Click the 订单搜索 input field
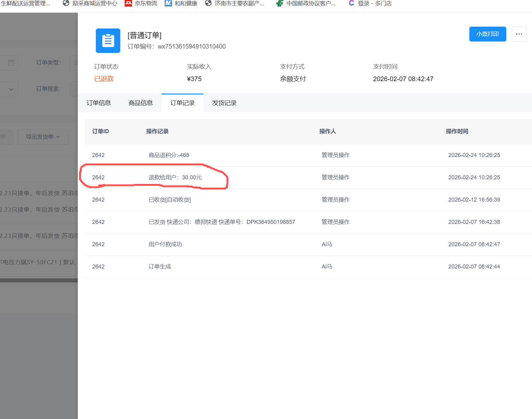532x419 pixels. pos(74,89)
